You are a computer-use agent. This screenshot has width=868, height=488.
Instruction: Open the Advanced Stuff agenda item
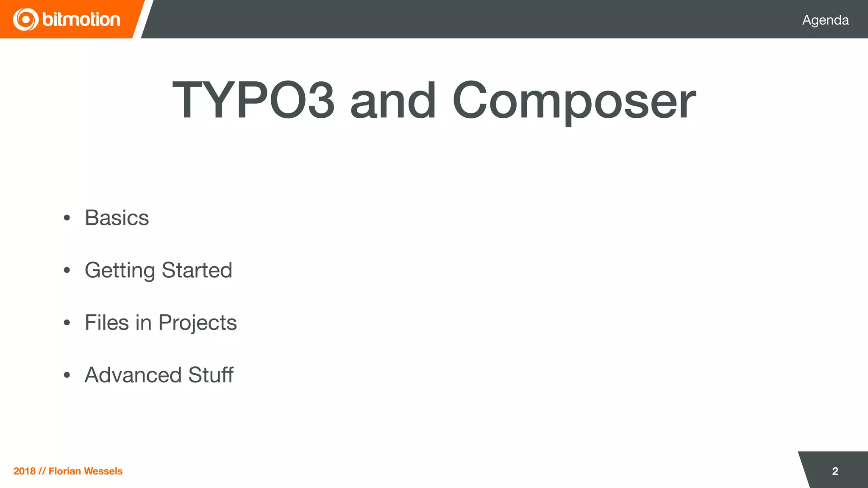159,375
